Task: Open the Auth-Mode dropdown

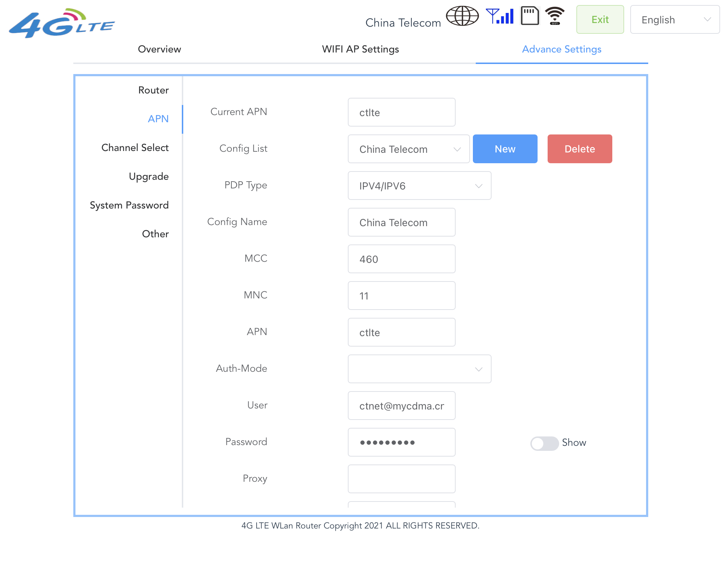Action: (x=419, y=369)
